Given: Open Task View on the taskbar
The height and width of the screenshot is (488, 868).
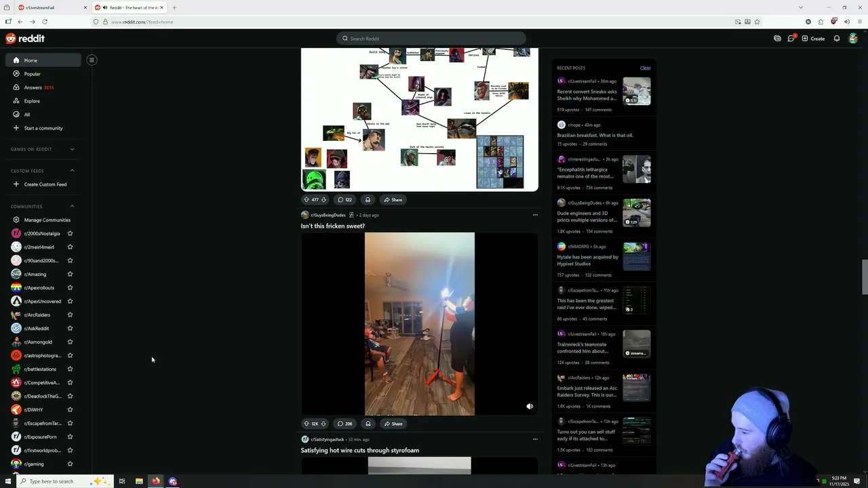Looking at the screenshot, I should click(x=122, y=481).
